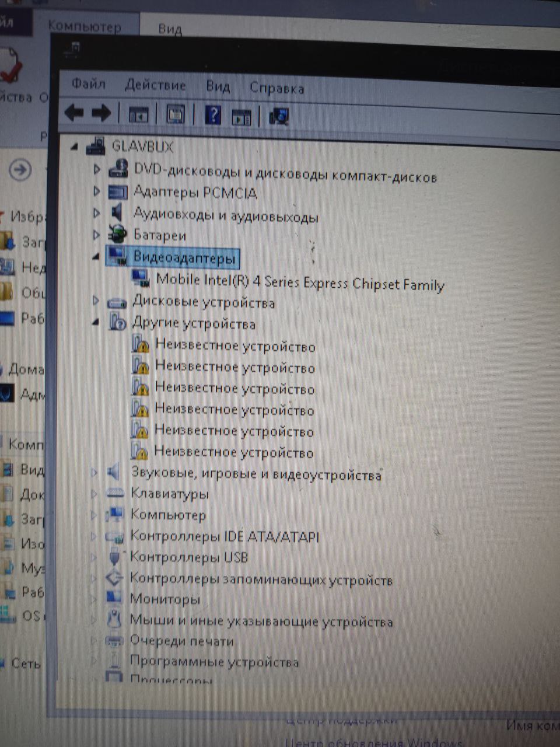Viewport: 560px width, 747px height.
Task: Expand the Контроллеры USB category
Action: [x=94, y=557]
